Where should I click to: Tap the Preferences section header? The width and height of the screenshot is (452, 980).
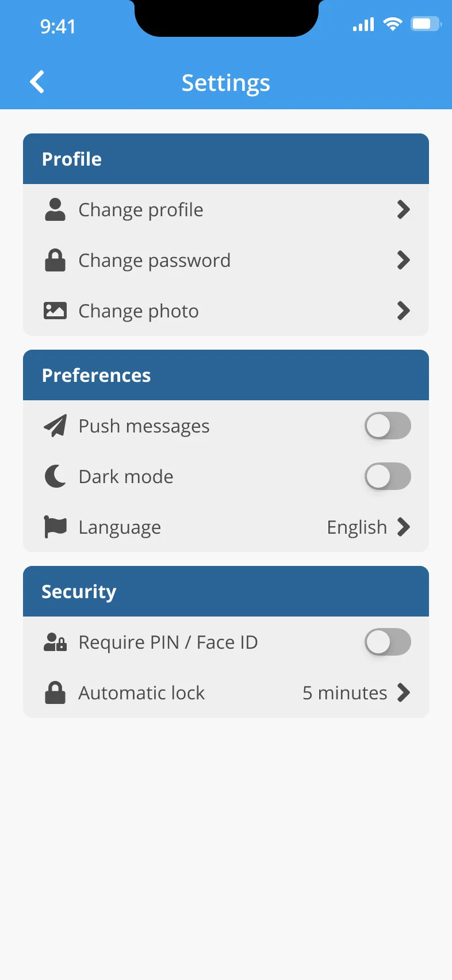[226, 375]
